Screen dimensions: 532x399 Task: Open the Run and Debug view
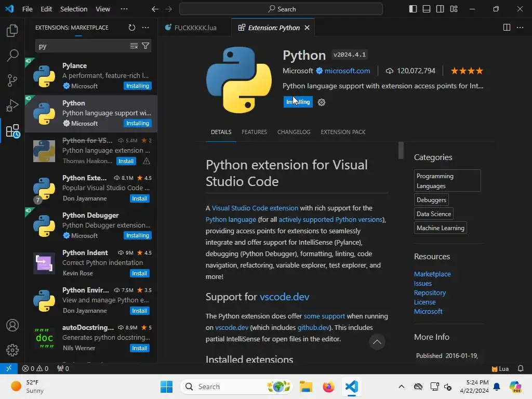click(12, 106)
